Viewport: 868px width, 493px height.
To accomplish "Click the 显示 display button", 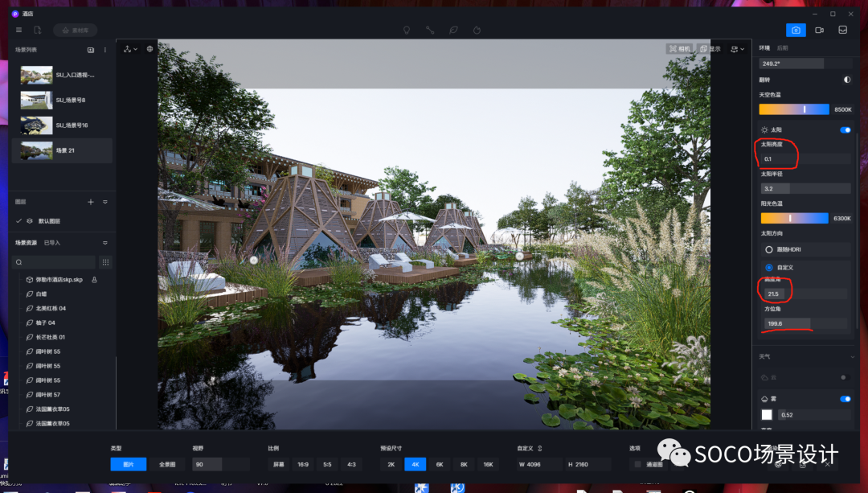I will click(x=710, y=49).
